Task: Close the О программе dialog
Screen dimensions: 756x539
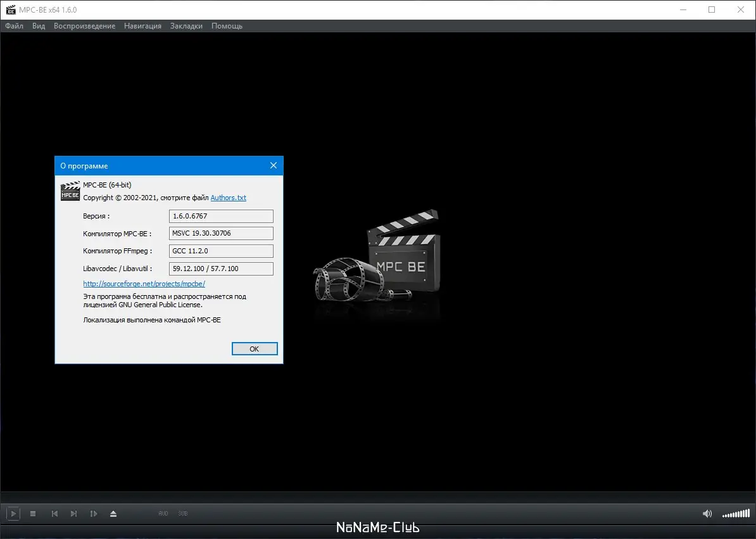Action: point(274,166)
